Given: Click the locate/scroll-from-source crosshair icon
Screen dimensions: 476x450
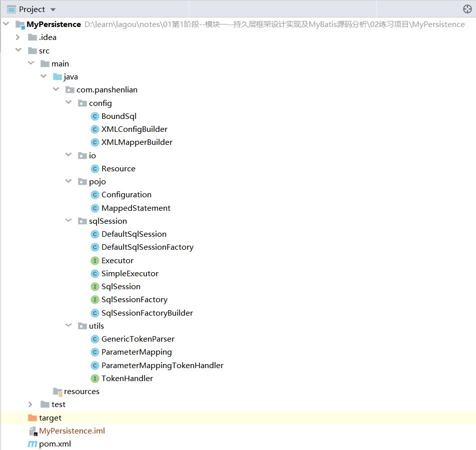Looking at the screenshot, I should coord(467,9).
